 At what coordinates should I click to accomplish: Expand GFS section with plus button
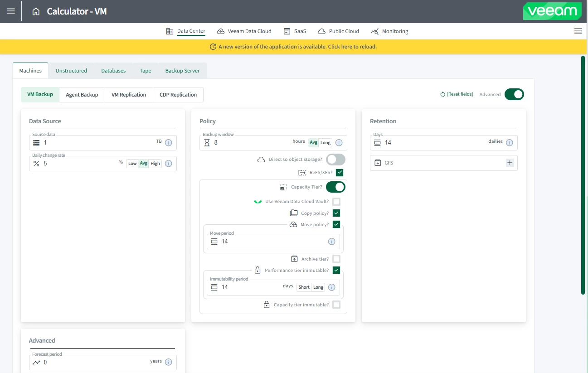click(x=510, y=163)
